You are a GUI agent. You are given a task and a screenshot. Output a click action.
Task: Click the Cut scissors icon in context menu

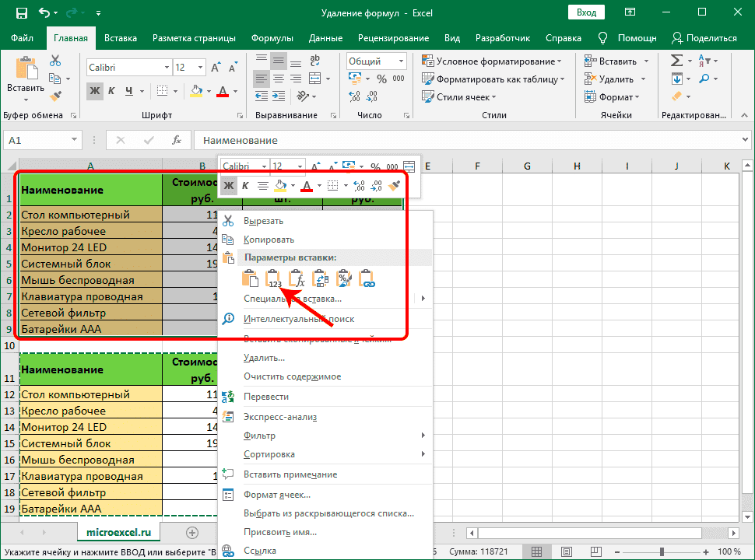228,220
